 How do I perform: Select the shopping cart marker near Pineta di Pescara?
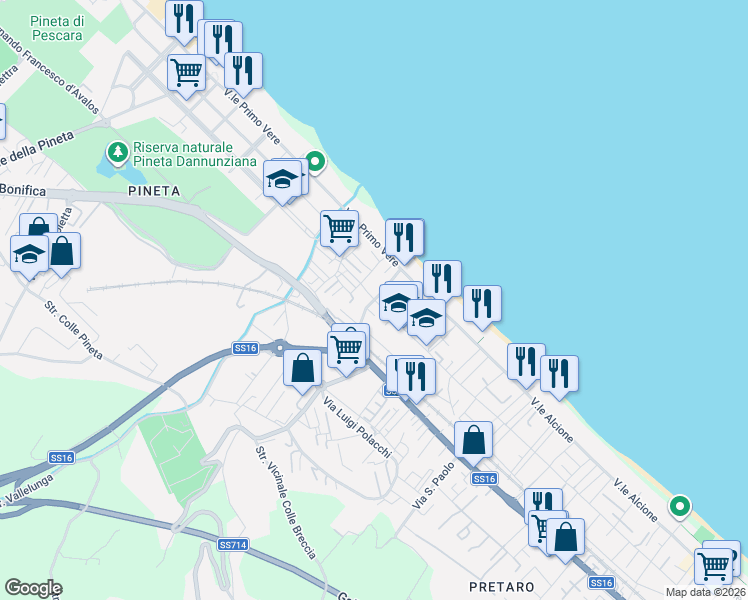[x=187, y=76]
